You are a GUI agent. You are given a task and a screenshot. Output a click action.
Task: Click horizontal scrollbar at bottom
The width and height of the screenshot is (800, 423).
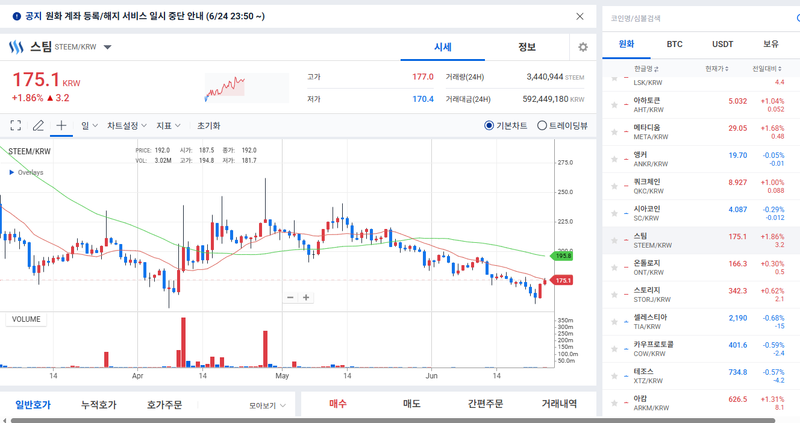click(x=393, y=420)
